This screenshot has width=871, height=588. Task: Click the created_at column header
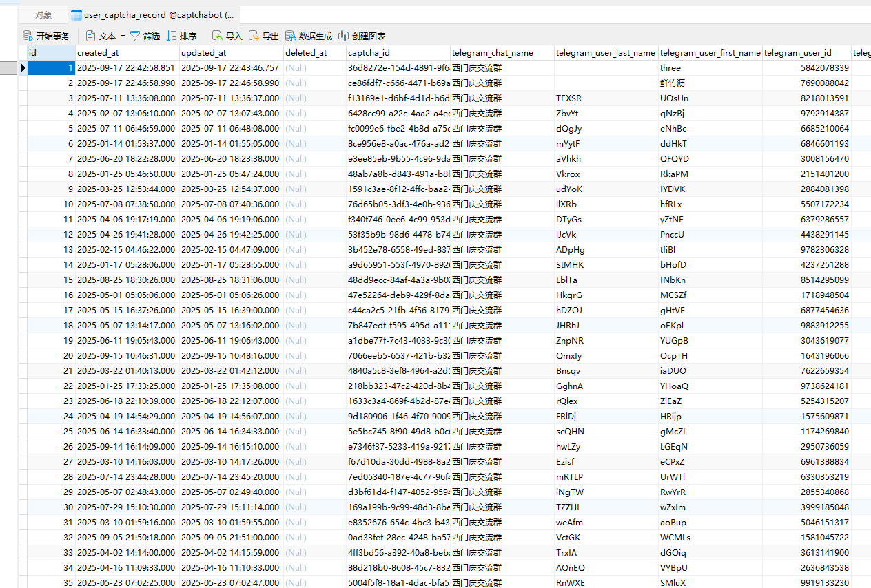[x=127, y=52]
